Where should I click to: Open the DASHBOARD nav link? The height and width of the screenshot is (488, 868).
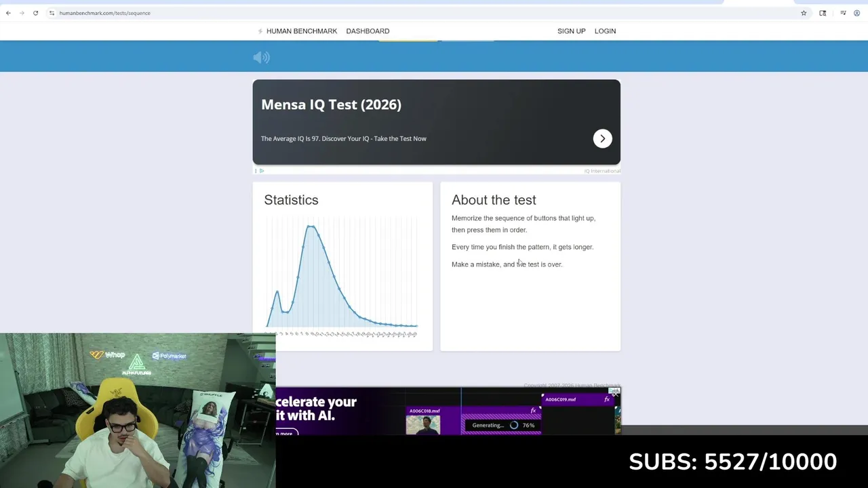[368, 31]
